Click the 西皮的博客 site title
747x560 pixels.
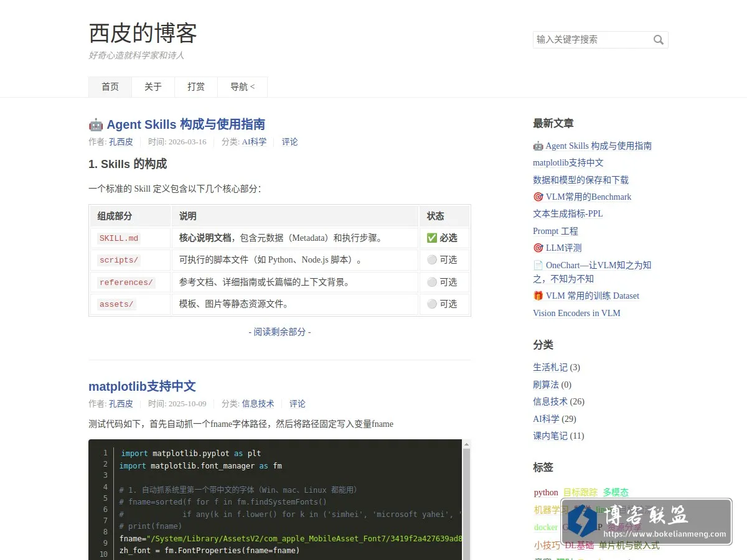coord(143,33)
